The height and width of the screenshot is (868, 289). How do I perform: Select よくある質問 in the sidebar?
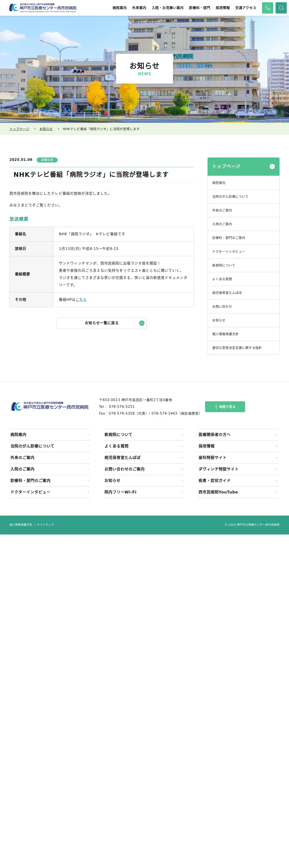(x=243, y=279)
